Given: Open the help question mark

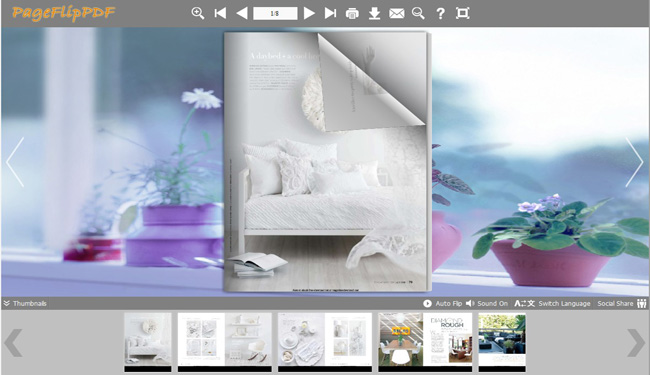Looking at the screenshot, I should (x=440, y=14).
